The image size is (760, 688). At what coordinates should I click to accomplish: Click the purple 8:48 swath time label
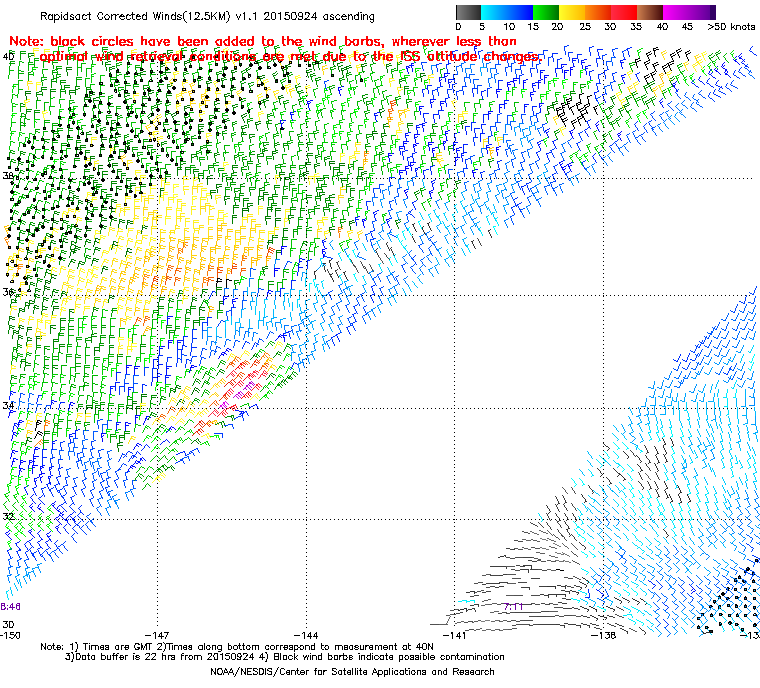click(x=10, y=607)
